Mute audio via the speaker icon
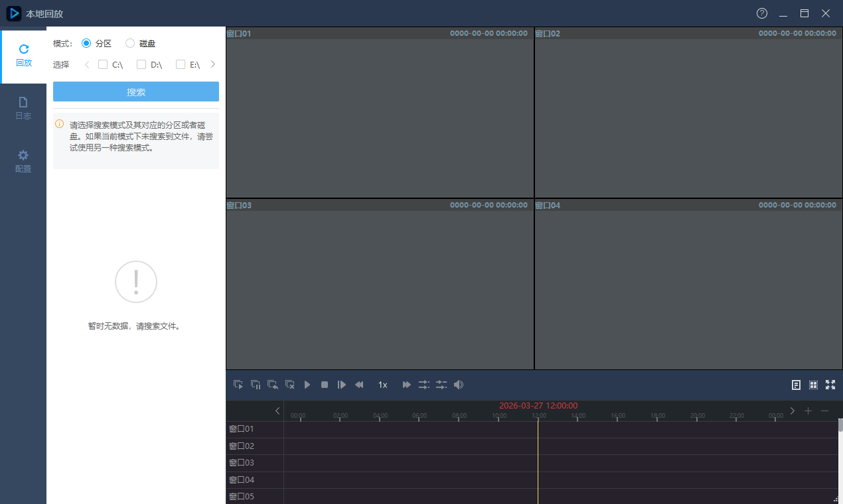843x504 pixels. [x=458, y=385]
